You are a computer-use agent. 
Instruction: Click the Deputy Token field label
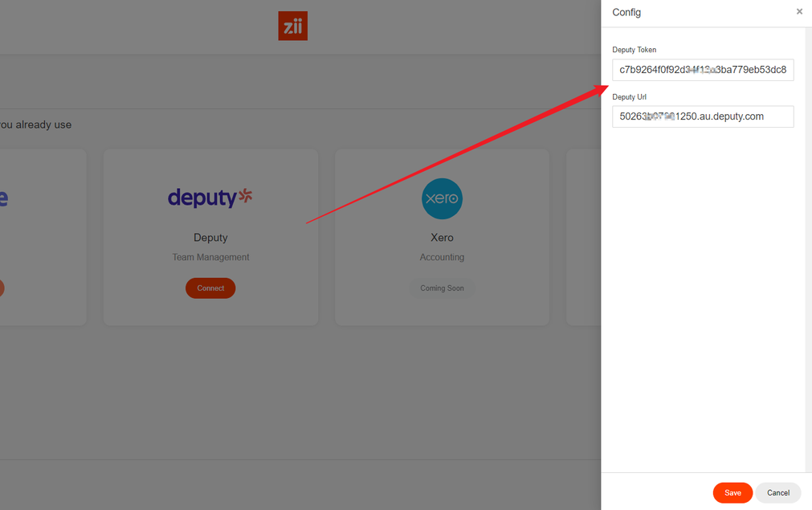(635, 50)
